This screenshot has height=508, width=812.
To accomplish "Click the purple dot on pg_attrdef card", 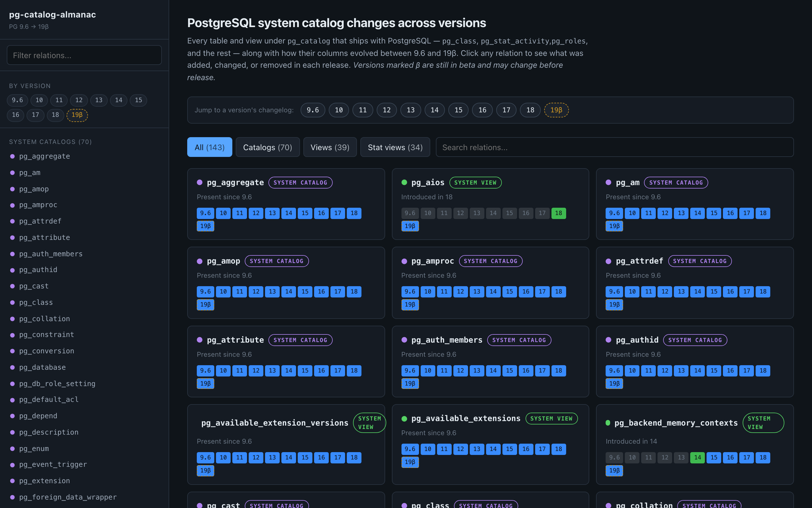I will pyautogui.click(x=608, y=261).
